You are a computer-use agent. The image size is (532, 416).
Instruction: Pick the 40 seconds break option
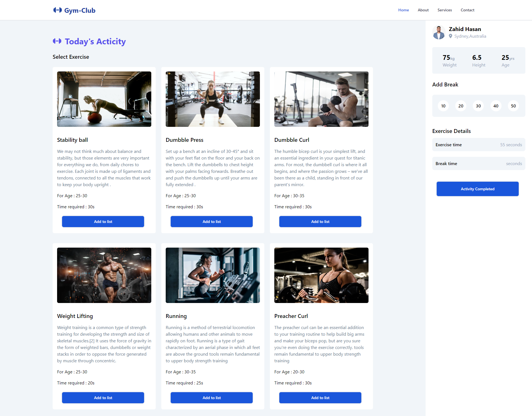pos(496,106)
